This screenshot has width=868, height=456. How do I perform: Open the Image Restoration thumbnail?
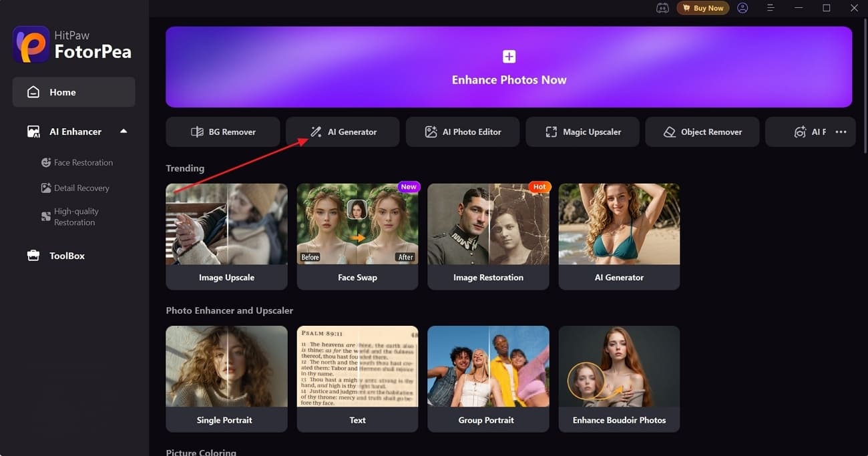pyautogui.click(x=488, y=224)
